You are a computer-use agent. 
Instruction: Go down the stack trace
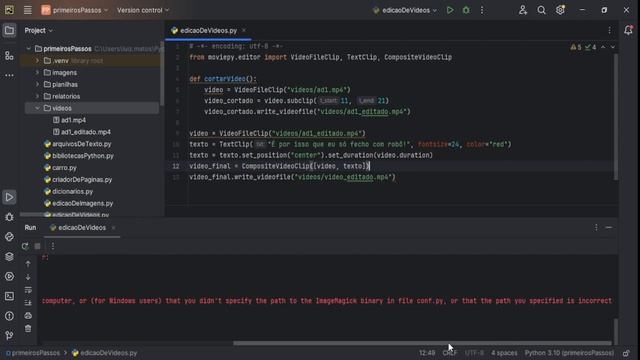coord(28,277)
